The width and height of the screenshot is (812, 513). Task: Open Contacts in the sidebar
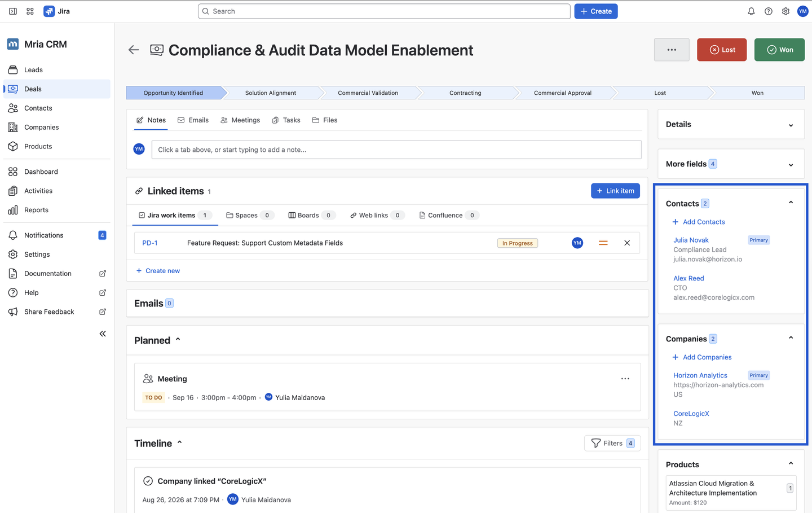point(57,108)
